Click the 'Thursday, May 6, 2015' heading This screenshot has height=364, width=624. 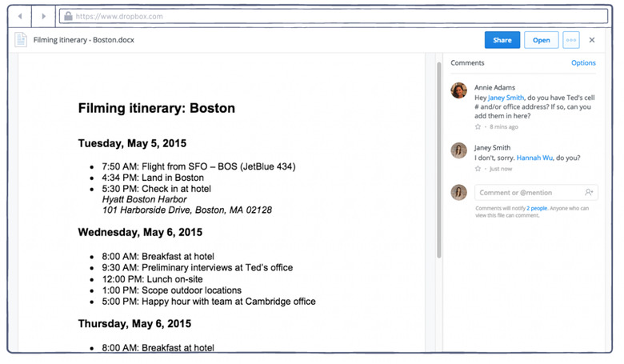pos(134,324)
